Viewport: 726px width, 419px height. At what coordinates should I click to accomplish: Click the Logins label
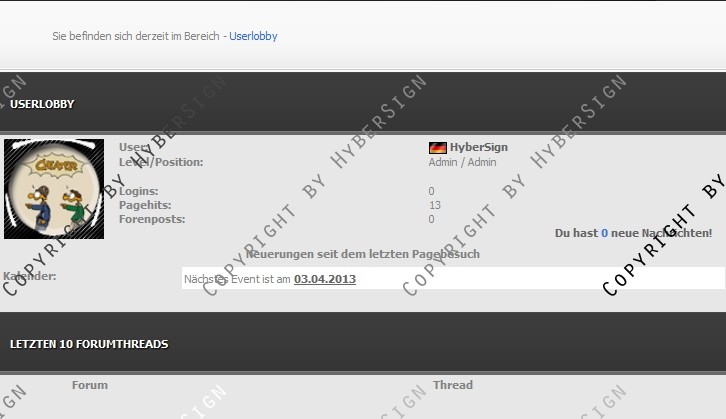click(138, 191)
